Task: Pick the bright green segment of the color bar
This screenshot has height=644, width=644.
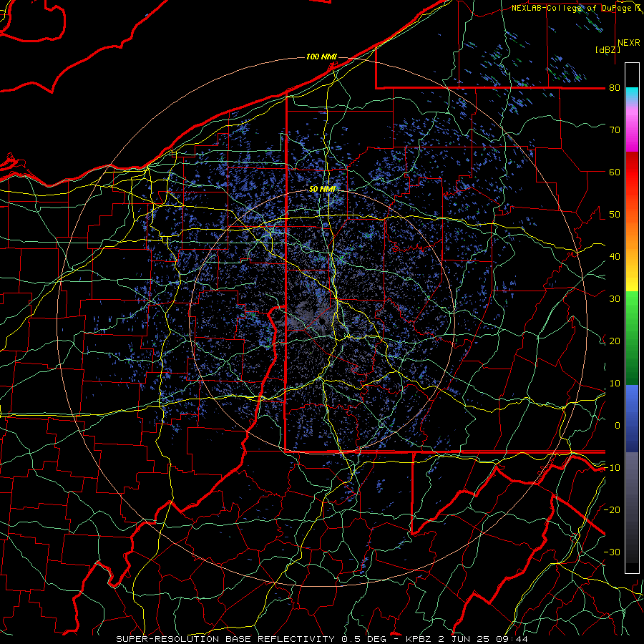Action: (632, 306)
